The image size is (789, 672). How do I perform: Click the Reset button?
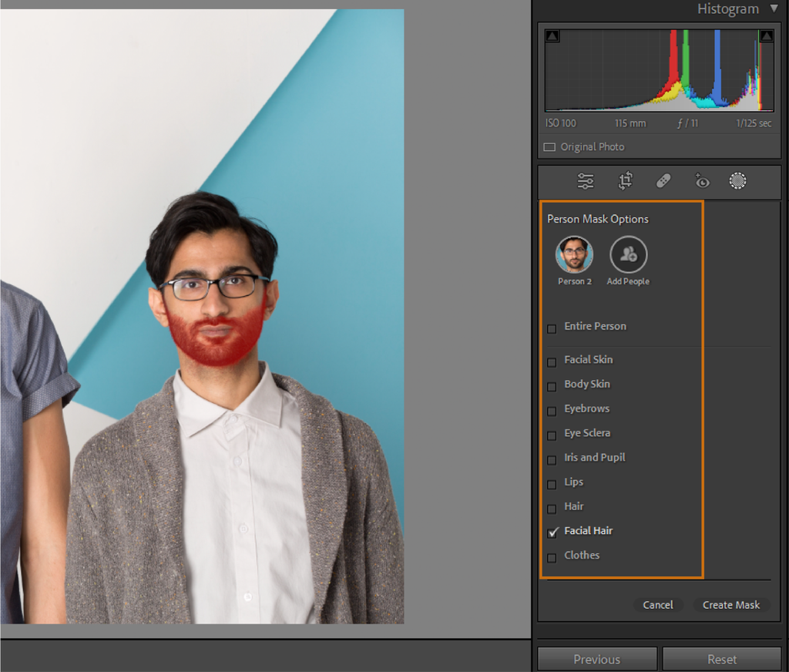(721, 659)
